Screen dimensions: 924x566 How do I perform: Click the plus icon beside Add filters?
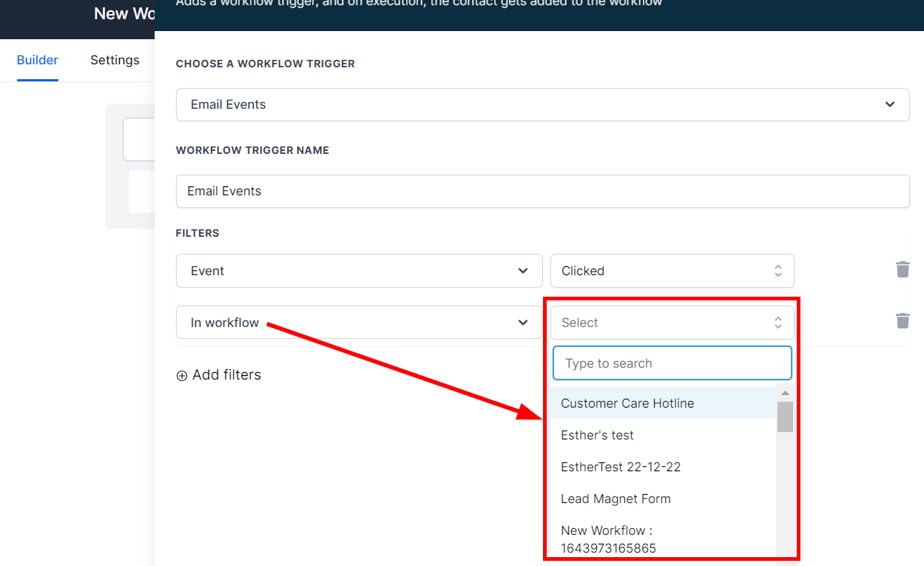[x=182, y=376]
